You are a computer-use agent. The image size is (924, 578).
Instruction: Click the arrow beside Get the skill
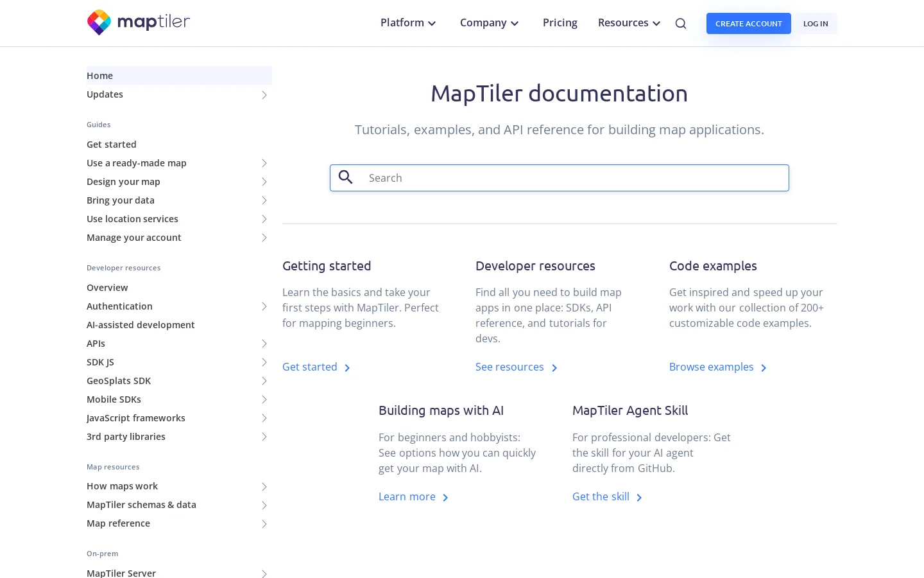639,498
